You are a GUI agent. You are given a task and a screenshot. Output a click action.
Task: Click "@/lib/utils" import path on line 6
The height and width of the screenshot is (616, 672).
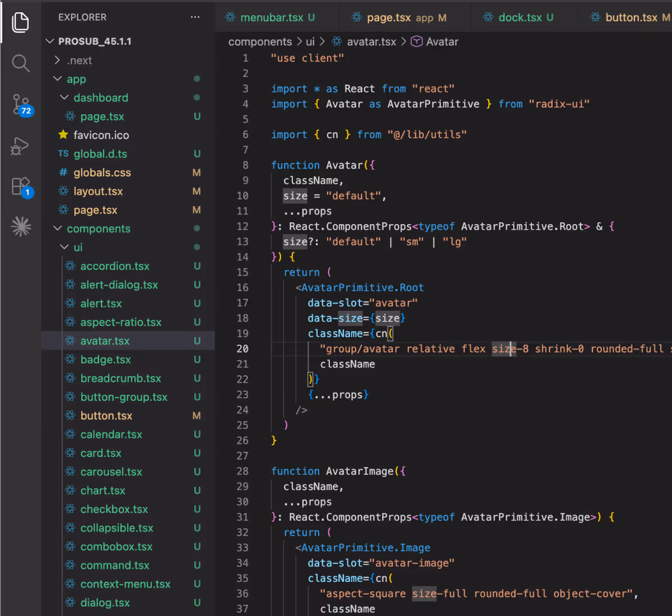point(427,134)
